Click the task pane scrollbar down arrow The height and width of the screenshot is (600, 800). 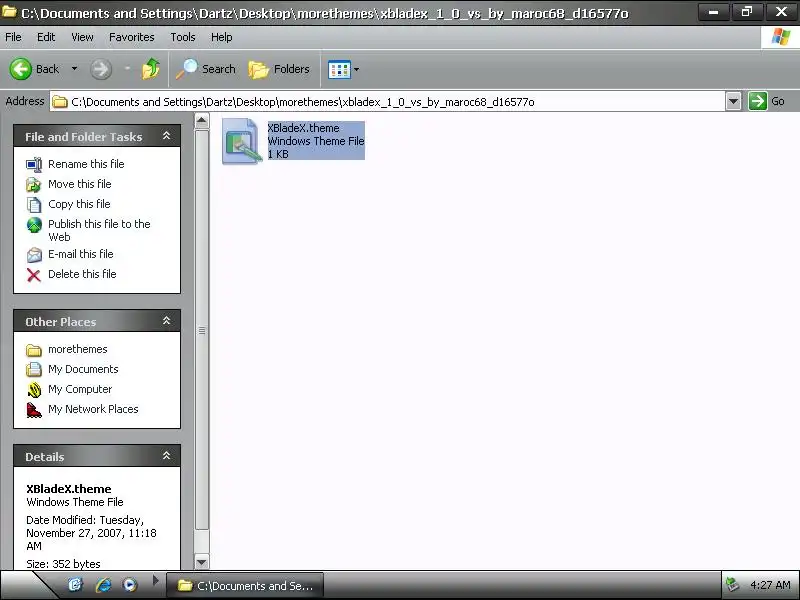[x=202, y=562]
